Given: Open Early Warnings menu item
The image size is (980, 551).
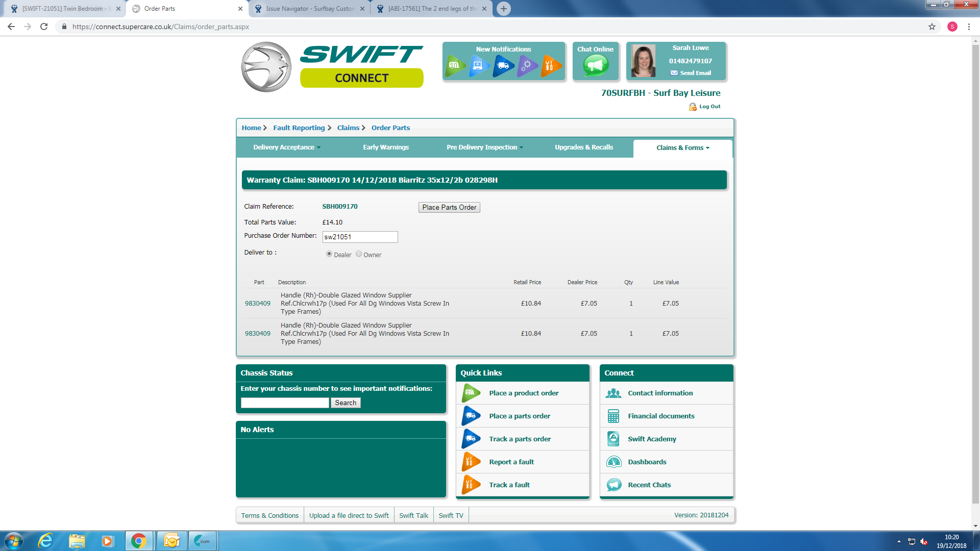Looking at the screenshot, I should coord(386,147).
